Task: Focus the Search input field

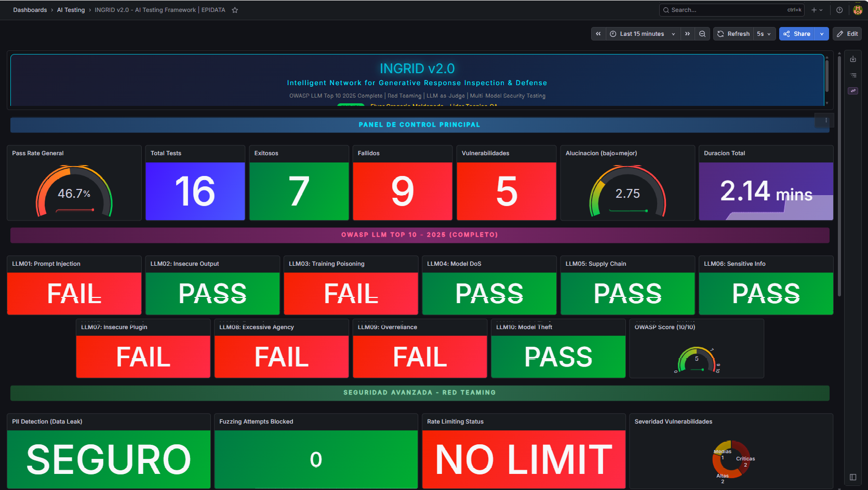Action: tap(731, 10)
